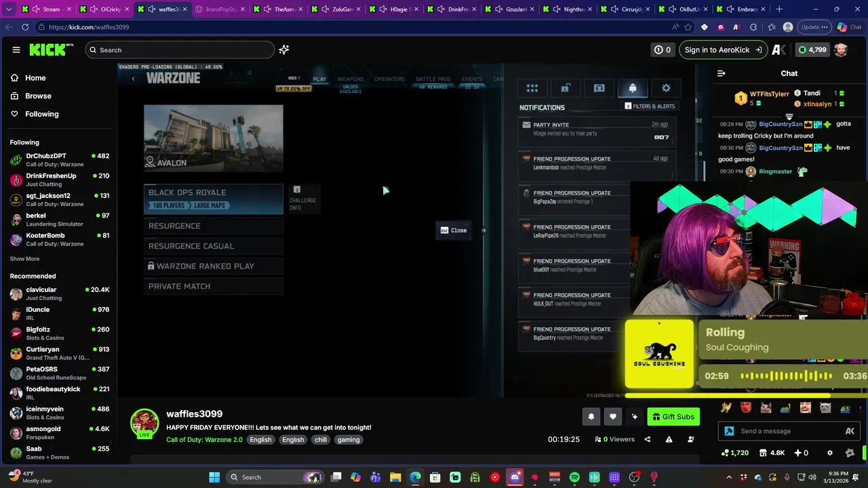Open the AeroKick AK logo menu
868x488 pixels.
tap(779, 49)
